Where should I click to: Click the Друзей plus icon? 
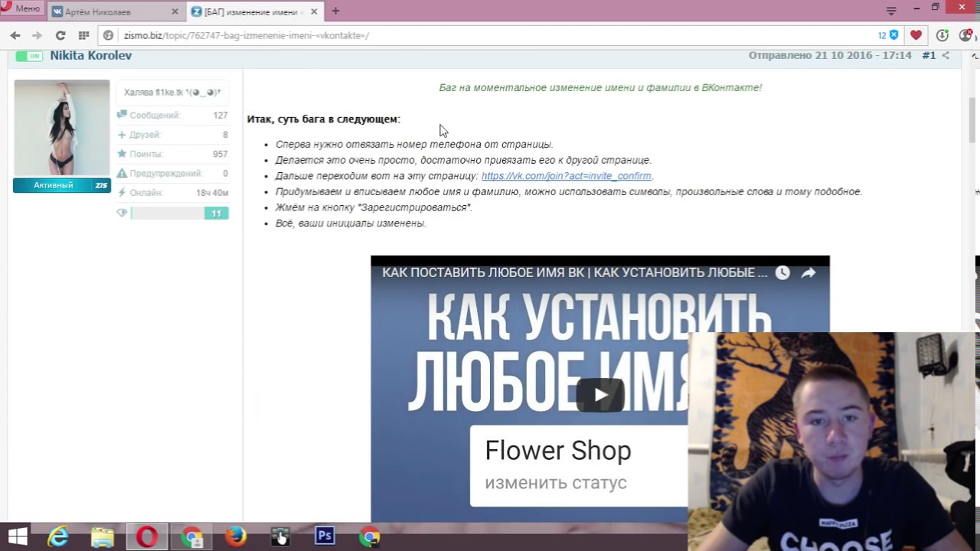(122, 135)
